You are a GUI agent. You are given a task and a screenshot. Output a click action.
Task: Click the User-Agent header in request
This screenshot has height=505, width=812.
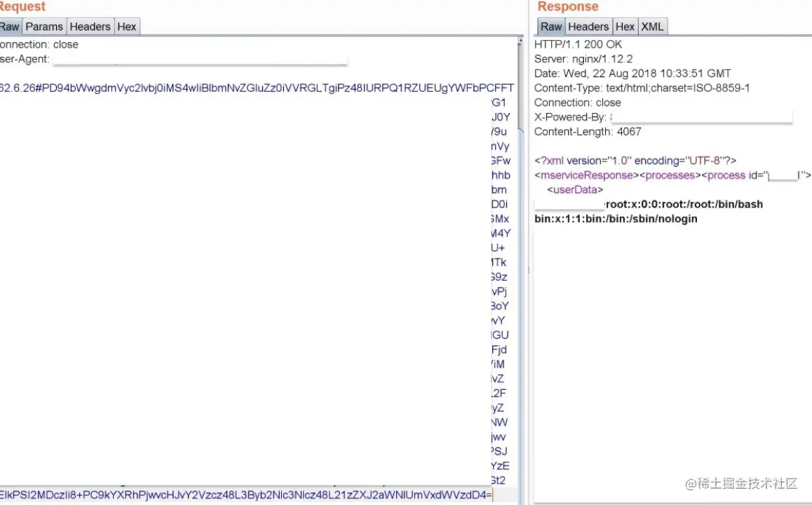pyautogui.click(x=173, y=59)
